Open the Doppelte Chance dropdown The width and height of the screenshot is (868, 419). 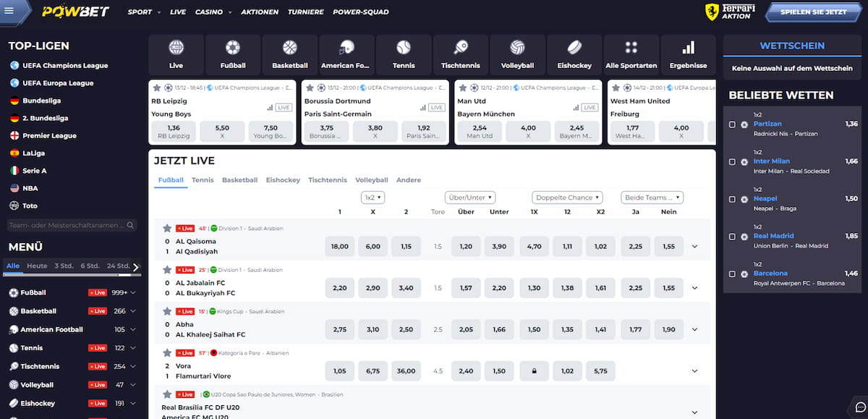[x=568, y=197]
